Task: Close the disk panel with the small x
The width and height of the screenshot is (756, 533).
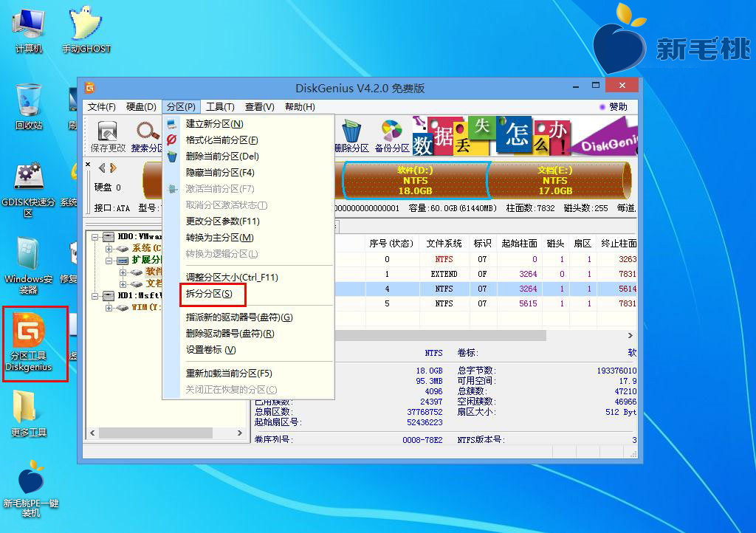Action: [88, 165]
